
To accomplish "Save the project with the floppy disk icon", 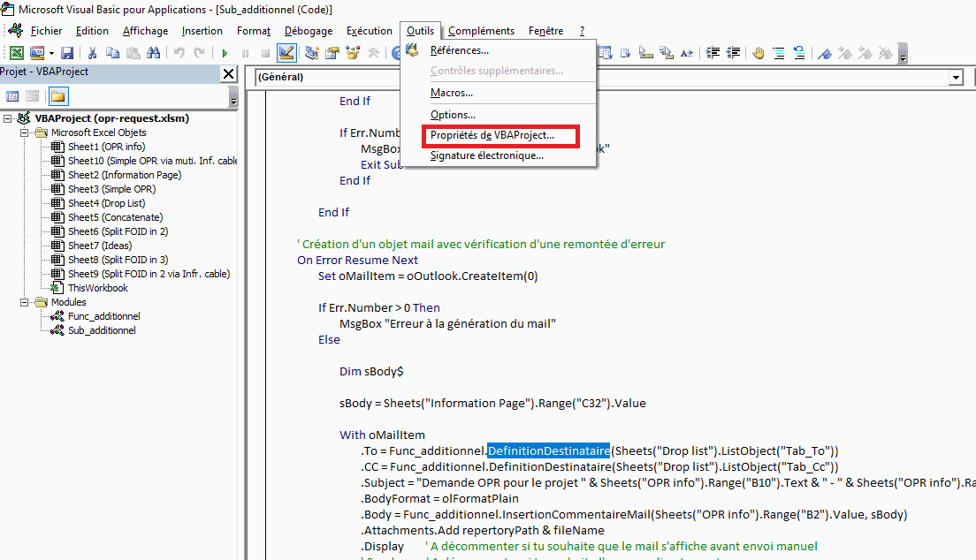I will click(x=68, y=53).
